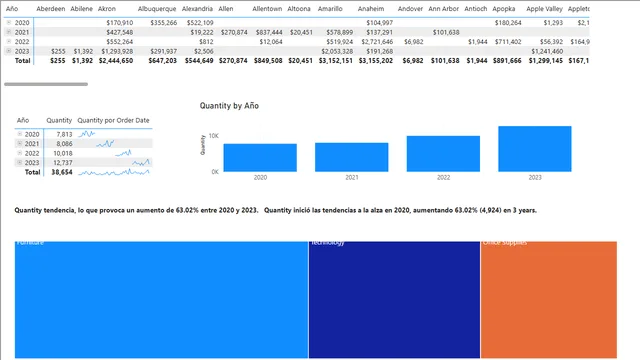Click the smart narrative text about 63.02% increase

(x=276, y=210)
